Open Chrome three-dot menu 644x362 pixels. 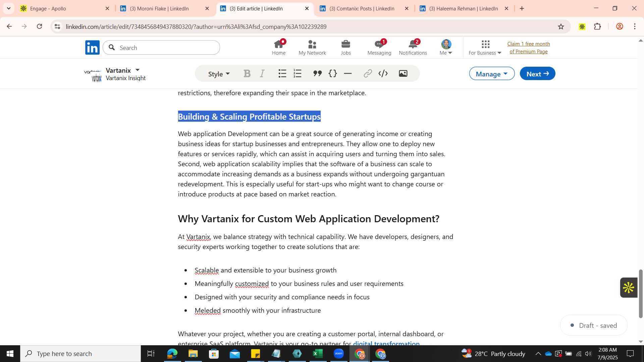(635, 26)
